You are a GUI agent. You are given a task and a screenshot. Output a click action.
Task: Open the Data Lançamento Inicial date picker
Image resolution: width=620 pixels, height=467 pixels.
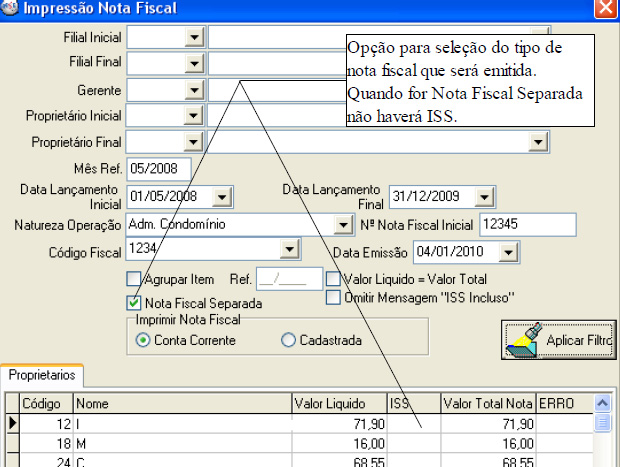coord(222,197)
